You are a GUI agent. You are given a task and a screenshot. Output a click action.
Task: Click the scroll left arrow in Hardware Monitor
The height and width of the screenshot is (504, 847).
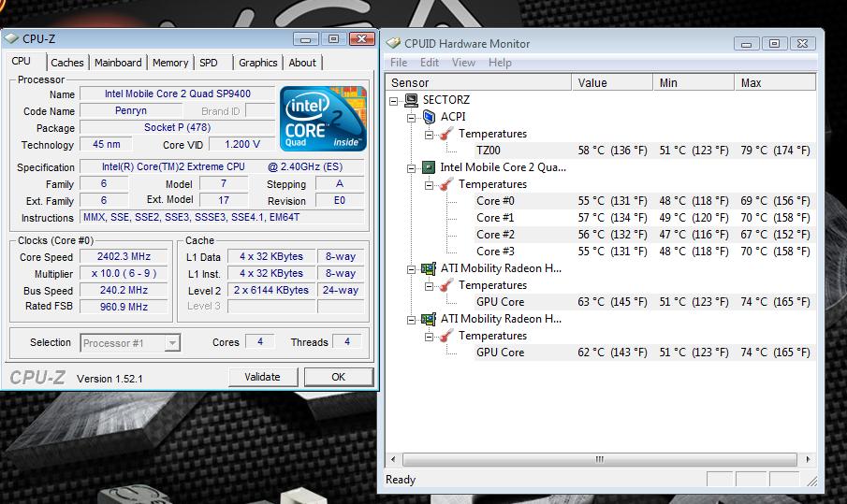[393, 459]
